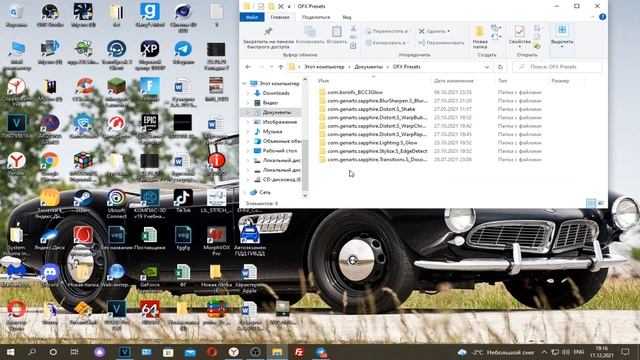Click the Task View taskbar icon

(x=74, y=352)
